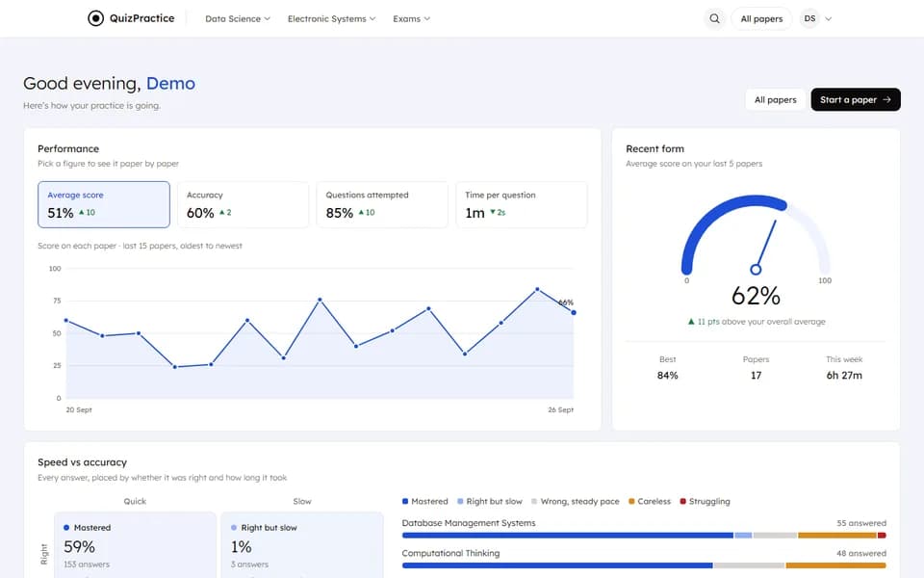This screenshot has width=924, height=578.
Task: Open the Electronic Systems dropdown menu
Action: point(331,19)
